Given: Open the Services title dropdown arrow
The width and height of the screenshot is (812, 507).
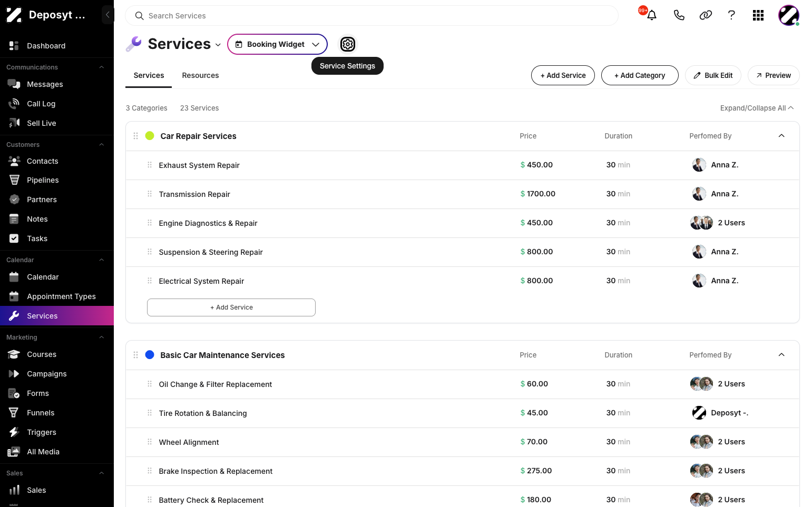Looking at the screenshot, I should point(218,45).
